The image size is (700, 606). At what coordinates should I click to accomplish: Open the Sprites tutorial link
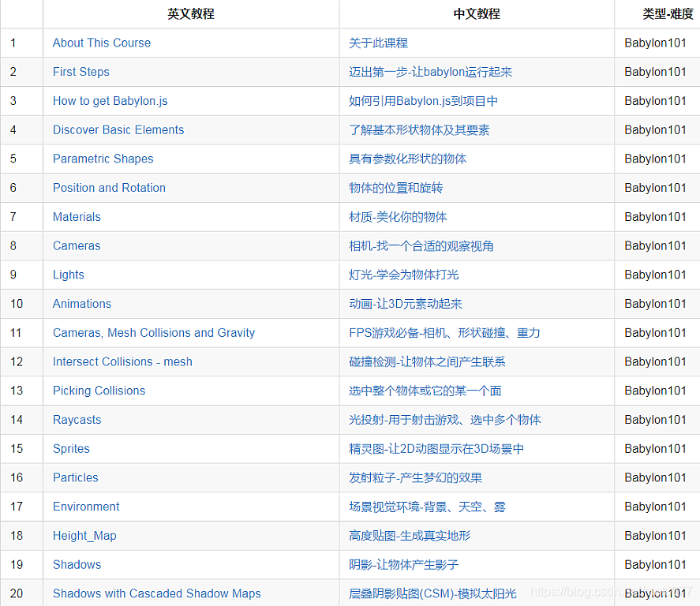pyautogui.click(x=71, y=449)
